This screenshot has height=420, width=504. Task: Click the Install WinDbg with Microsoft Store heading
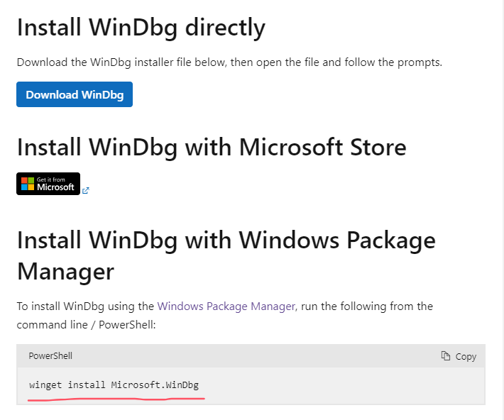point(211,147)
